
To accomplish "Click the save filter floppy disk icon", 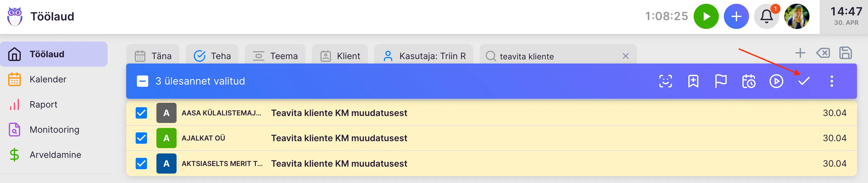I will [x=845, y=53].
